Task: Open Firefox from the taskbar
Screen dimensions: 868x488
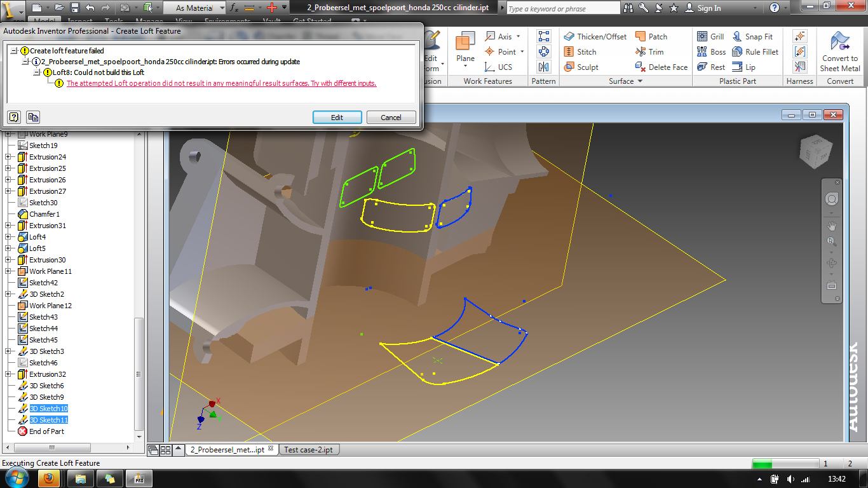Action: tap(48, 478)
